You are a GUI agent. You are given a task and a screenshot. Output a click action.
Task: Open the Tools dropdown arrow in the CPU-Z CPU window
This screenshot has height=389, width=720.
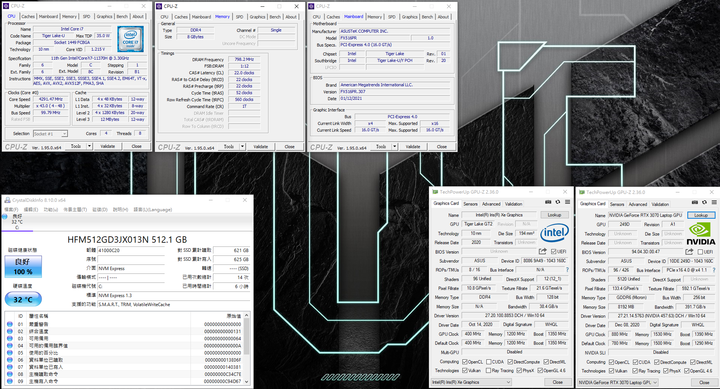tap(89, 146)
